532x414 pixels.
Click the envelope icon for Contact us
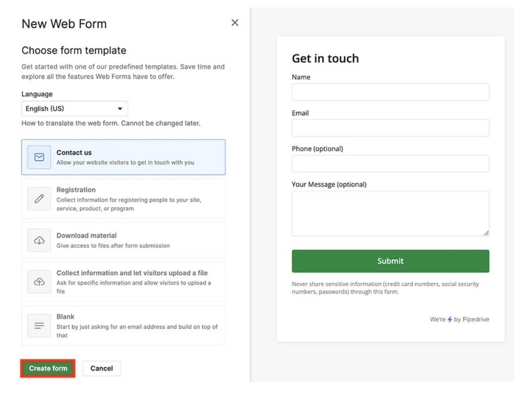pos(39,157)
